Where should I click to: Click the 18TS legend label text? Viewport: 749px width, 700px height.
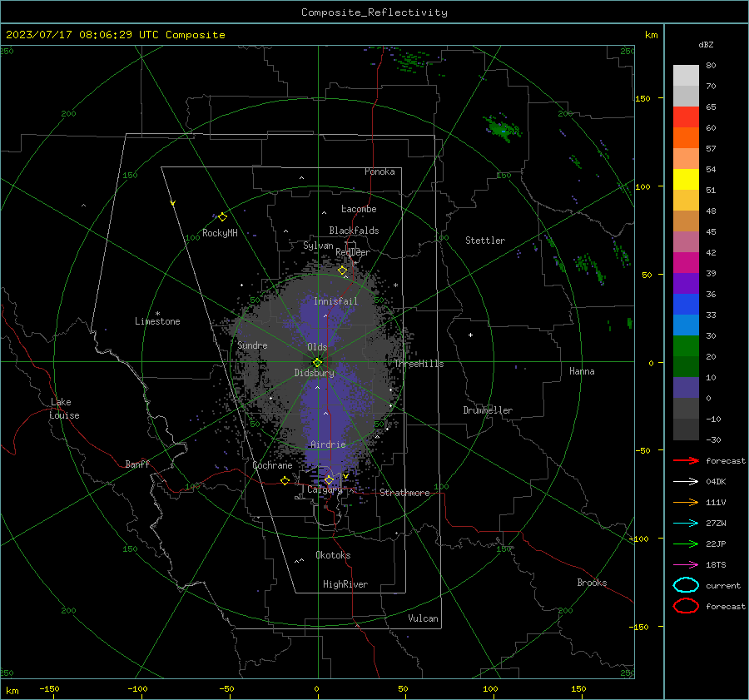pyautogui.click(x=716, y=565)
